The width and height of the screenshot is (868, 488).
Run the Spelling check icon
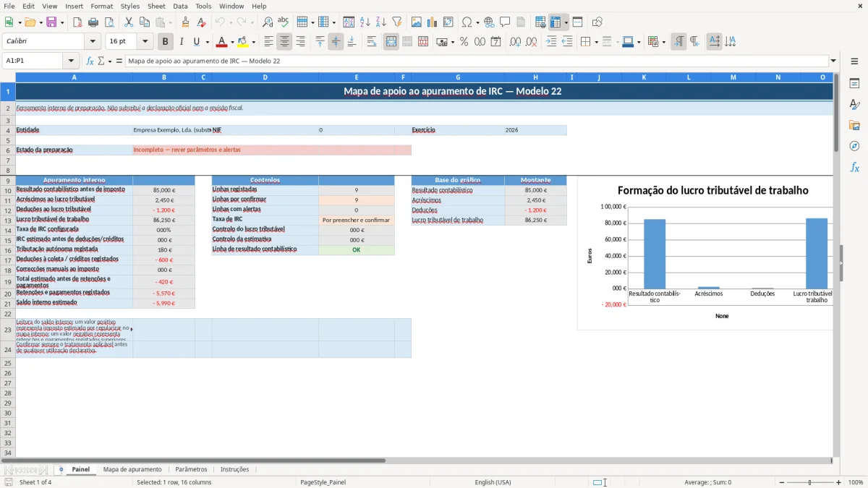(x=284, y=22)
